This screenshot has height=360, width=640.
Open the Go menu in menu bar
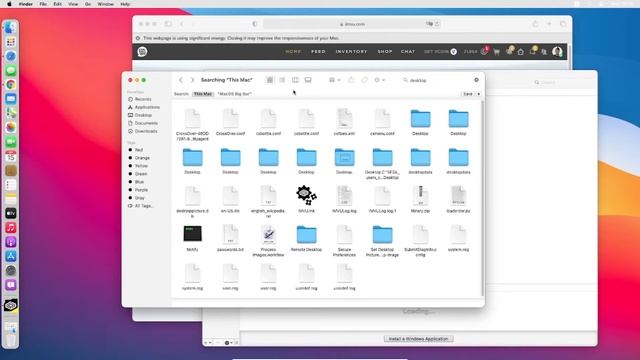click(88, 4)
